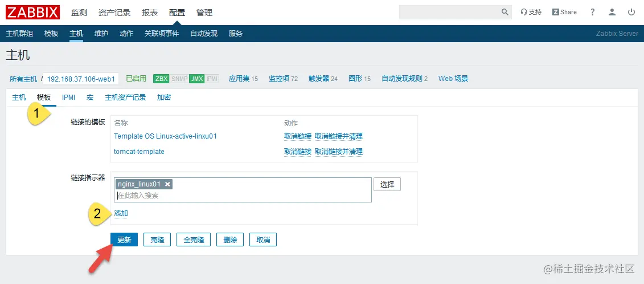This screenshot has width=644, height=284.
Task: 取消链接 for tomcat-template
Action: (x=298, y=152)
